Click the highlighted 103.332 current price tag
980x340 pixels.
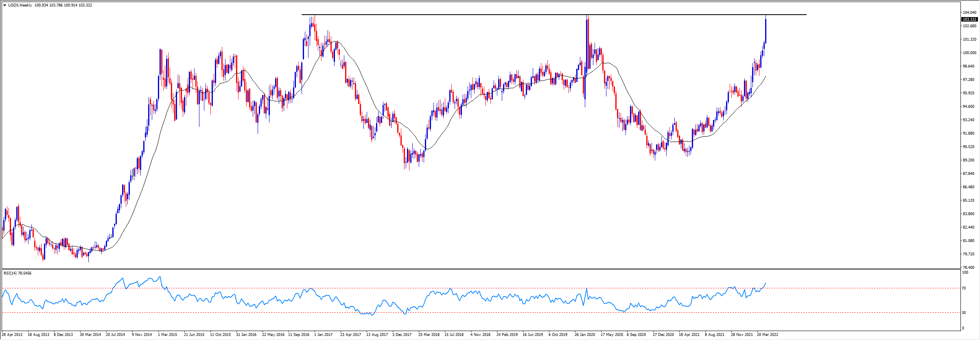pos(969,19)
